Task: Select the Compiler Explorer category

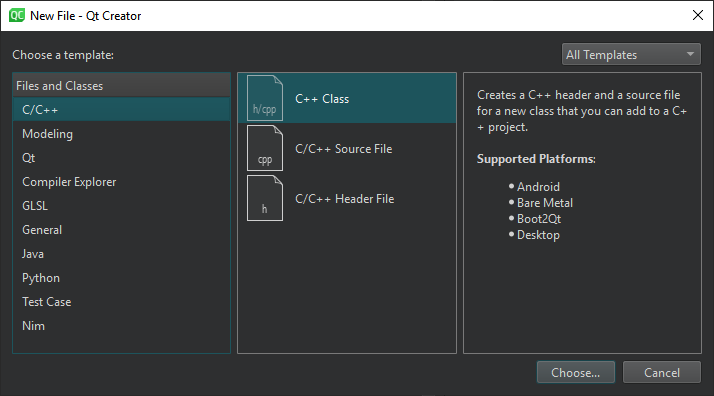Action: (x=122, y=182)
